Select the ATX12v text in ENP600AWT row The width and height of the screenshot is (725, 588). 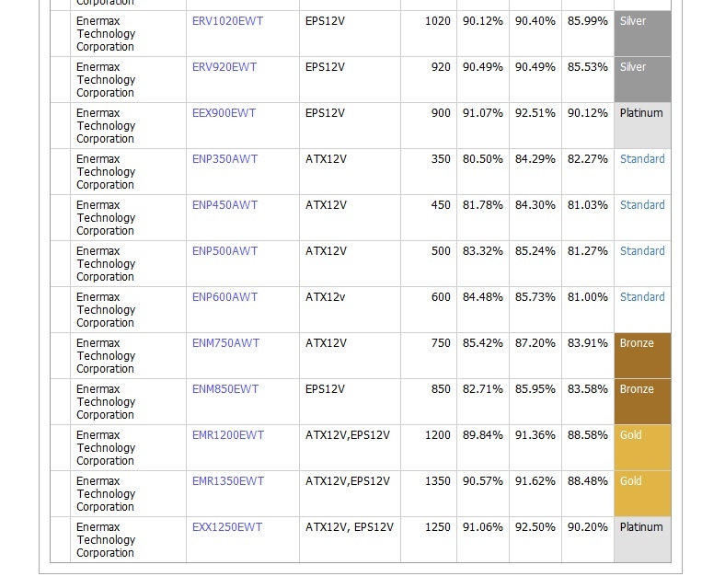[326, 297]
